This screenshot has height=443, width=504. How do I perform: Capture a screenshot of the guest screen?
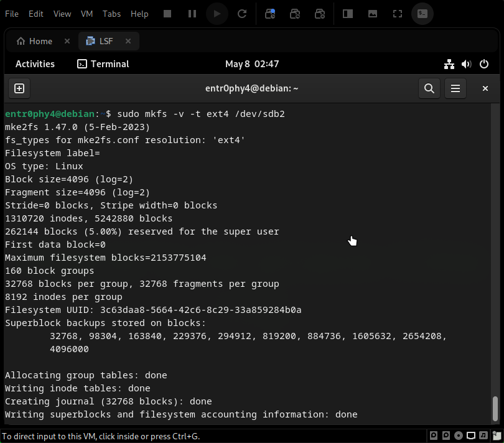(x=372, y=14)
